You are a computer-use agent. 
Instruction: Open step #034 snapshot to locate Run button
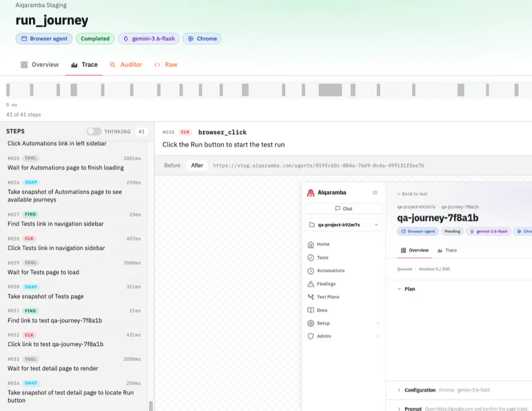point(74,391)
